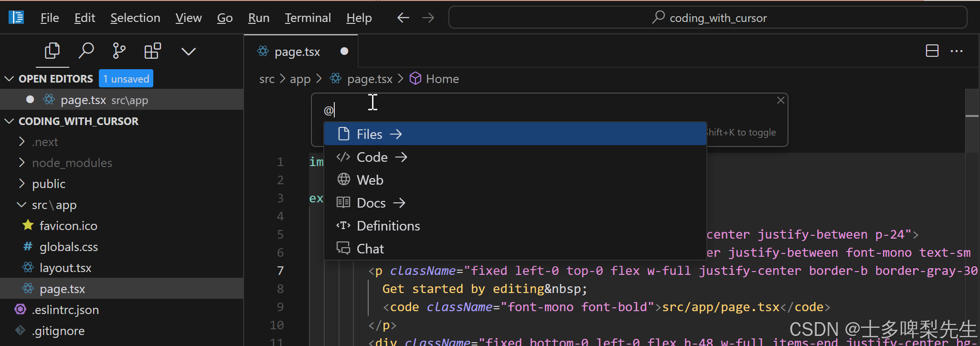Screen dimensions: 980x346
Task: Click the Cursor app logo icon
Action: pyautogui.click(x=16, y=18)
